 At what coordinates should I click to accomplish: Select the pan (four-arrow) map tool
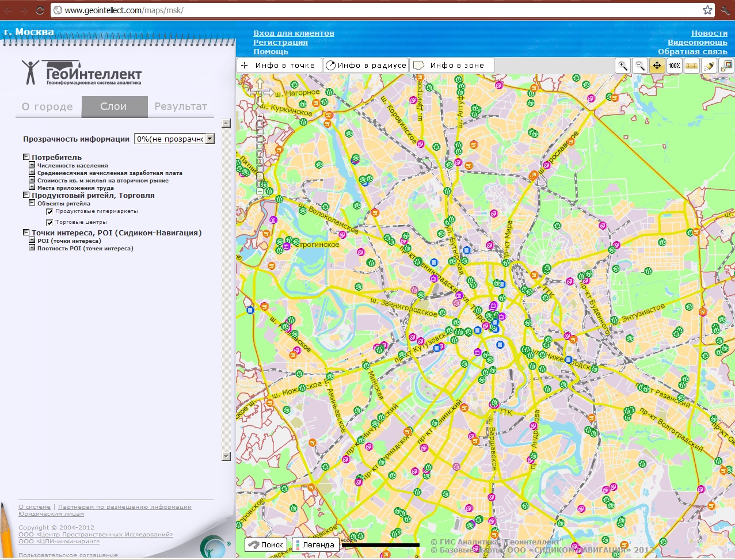[657, 66]
